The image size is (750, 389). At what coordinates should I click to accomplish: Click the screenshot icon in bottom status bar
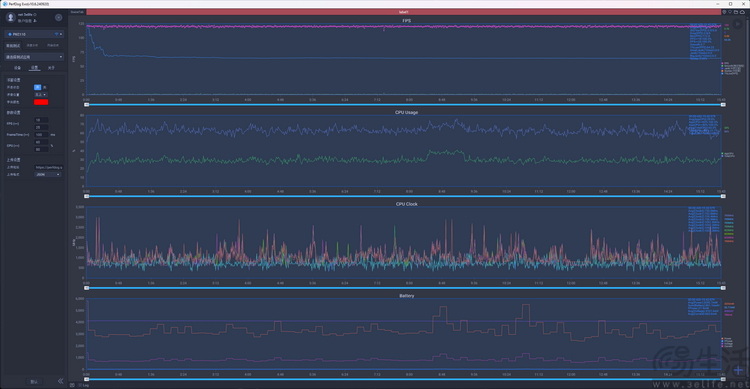(72, 385)
